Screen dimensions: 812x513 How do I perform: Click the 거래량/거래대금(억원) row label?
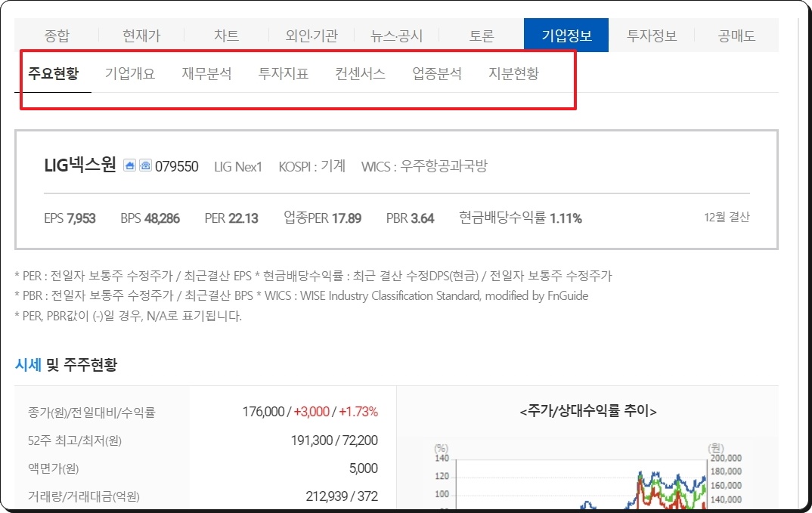click(83, 496)
